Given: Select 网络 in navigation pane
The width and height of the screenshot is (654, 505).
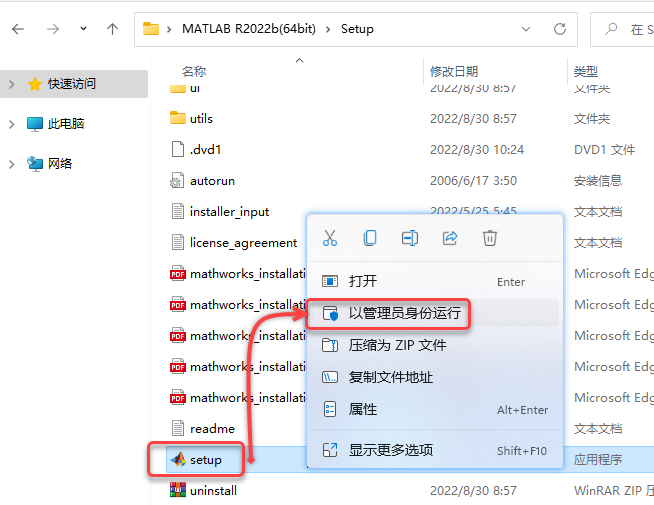Looking at the screenshot, I should tap(60, 163).
